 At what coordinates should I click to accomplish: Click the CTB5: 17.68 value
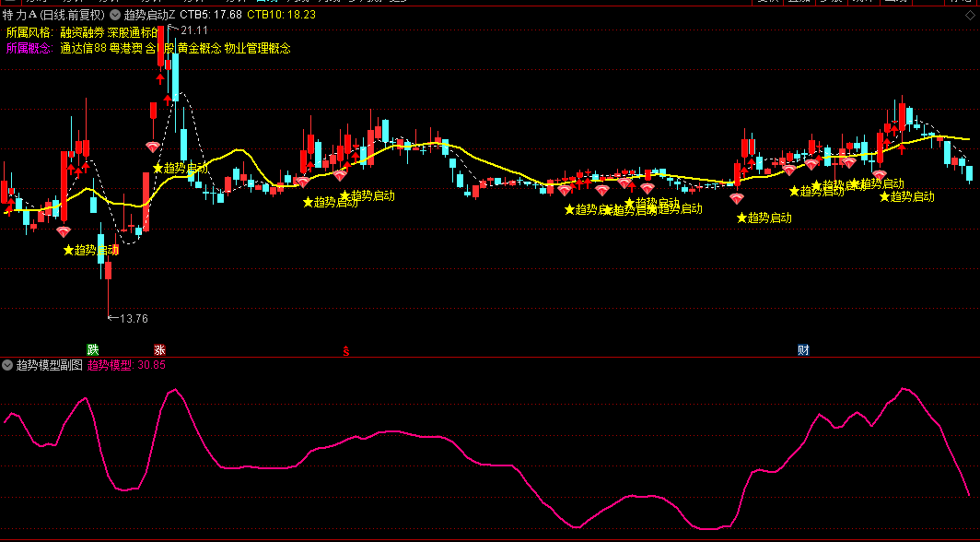(211, 15)
